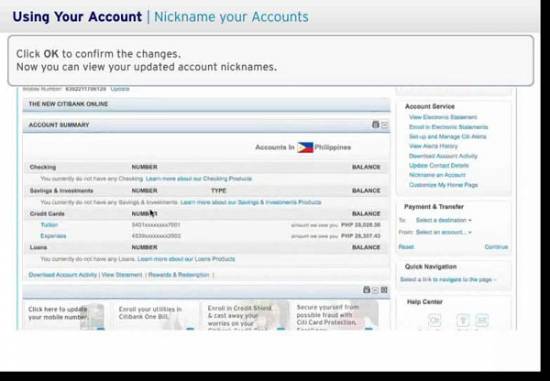Click the Loans section heading

point(38,247)
